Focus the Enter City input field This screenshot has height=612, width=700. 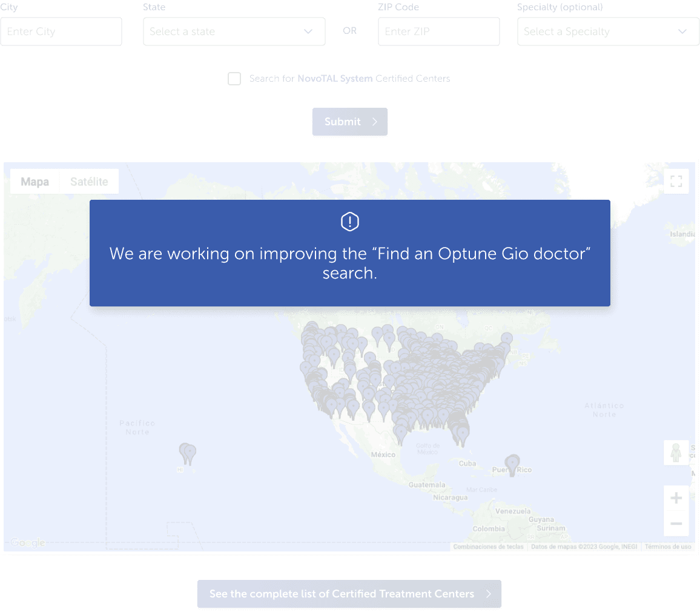(x=61, y=31)
